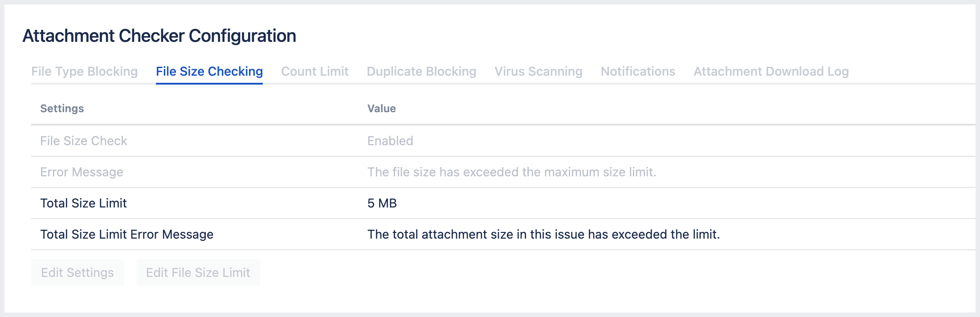Click the Enabled value text
Screen dimensions: 980x317
click(390, 141)
